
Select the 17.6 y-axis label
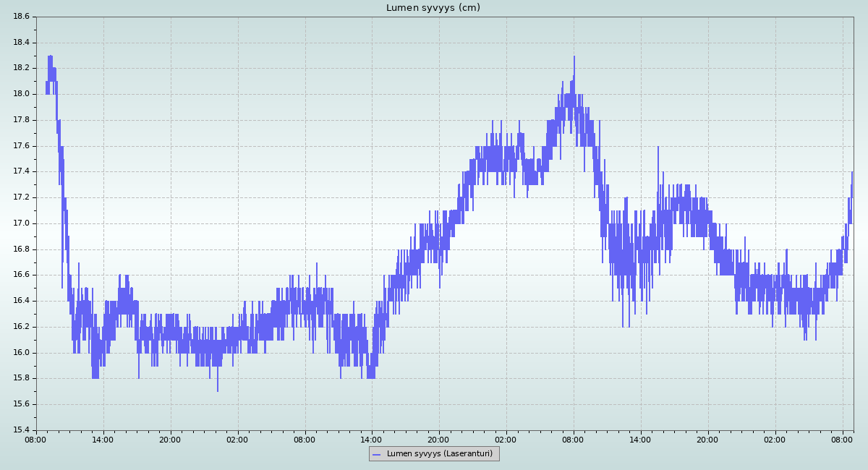pos(21,146)
